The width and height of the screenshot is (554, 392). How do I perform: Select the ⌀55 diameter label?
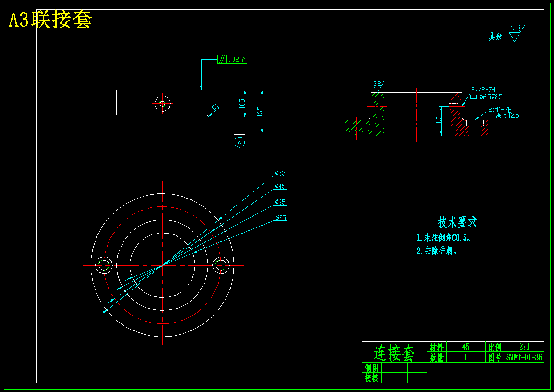pos(280,173)
